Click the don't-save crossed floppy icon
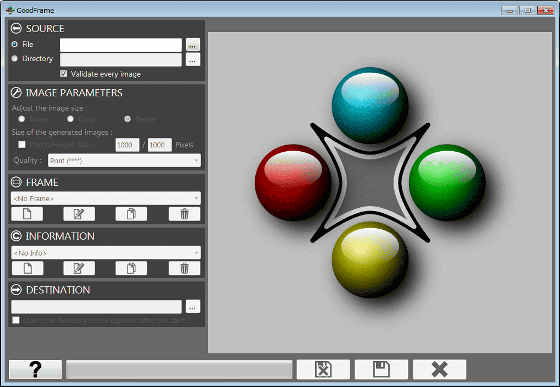This screenshot has width=560, height=387. [x=323, y=369]
